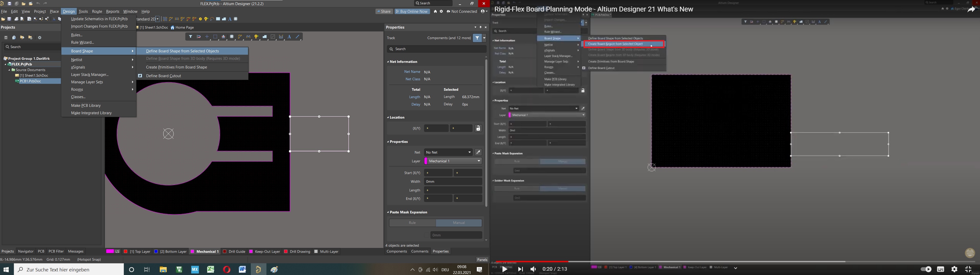The width and height of the screenshot is (980, 275).
Task: Open the filter dropdown arrow in Properties
Action: tap(484, 38)
